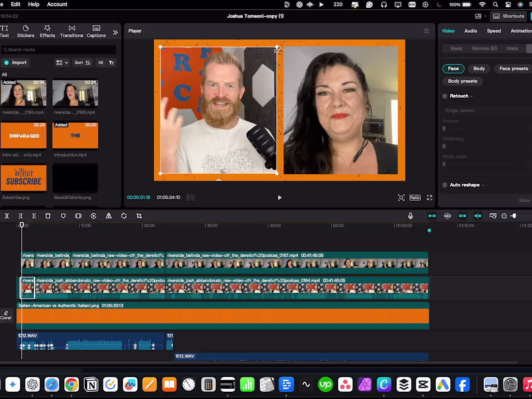Click the Import button
Image resolution: width=532 pixels, height=399 pixels.
point(15,63)
